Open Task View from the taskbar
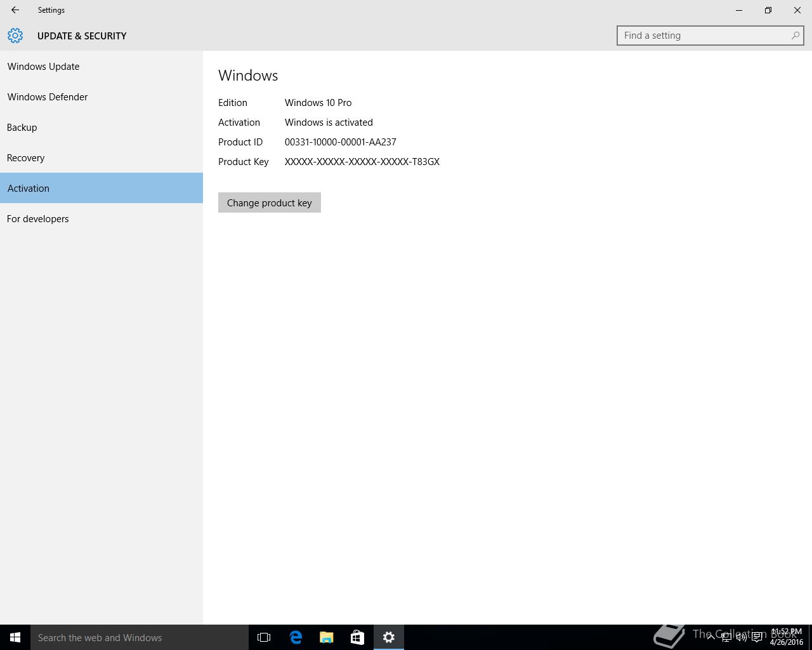The image size is (812, 650). (x=264, y=637)
